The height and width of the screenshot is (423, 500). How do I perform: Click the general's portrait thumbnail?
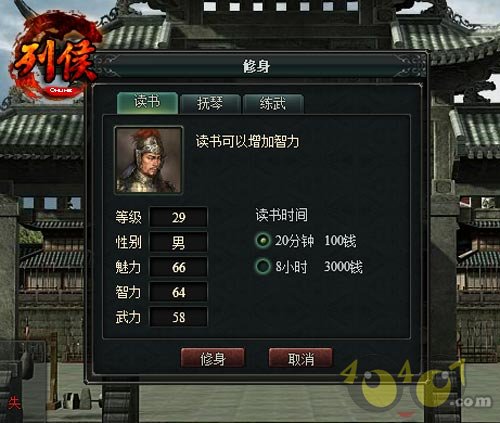click(148, 160)
